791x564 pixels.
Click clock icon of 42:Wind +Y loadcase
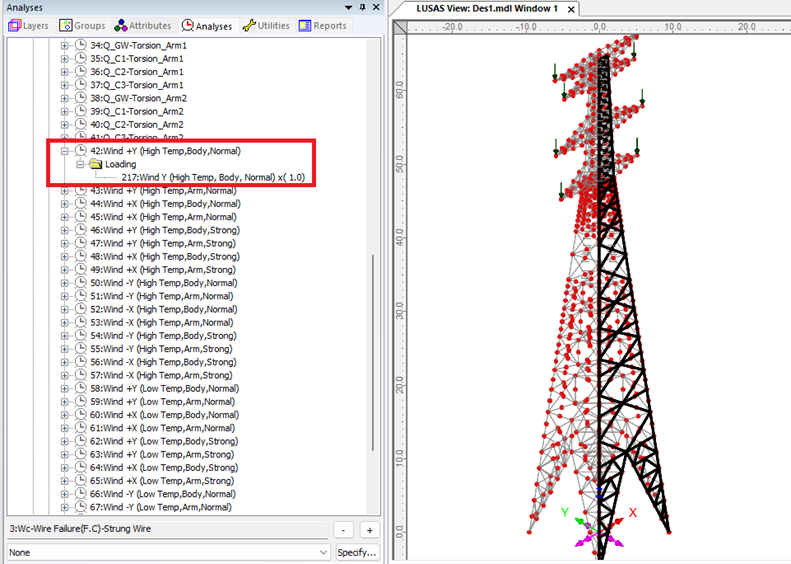(x=81, y=151)
